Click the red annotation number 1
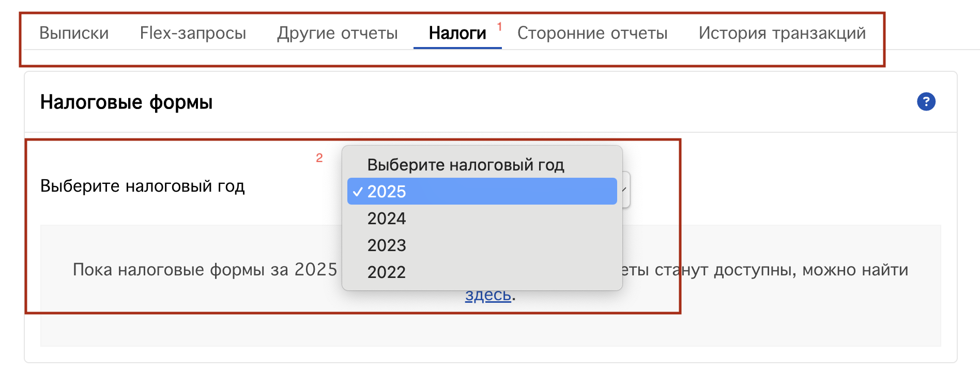 tap(500, 26)
